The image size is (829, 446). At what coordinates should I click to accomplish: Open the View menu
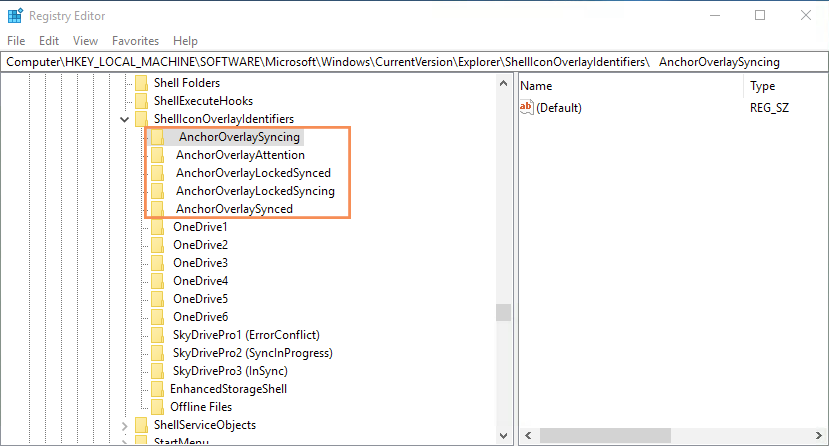(85, 41)
